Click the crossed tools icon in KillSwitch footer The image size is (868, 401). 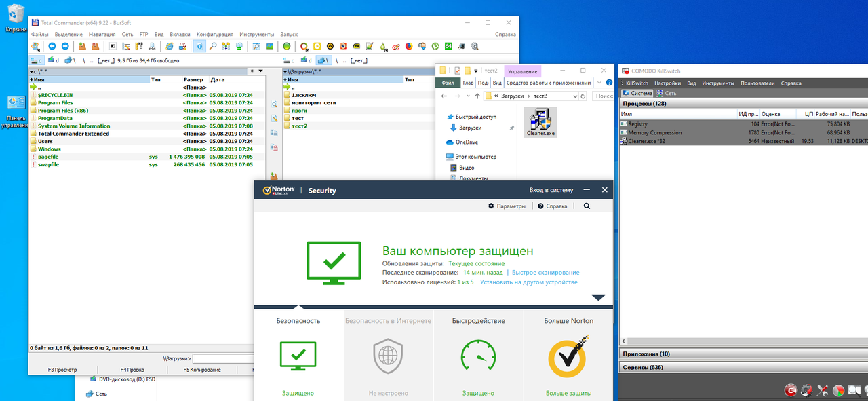[x=823, y=390]
